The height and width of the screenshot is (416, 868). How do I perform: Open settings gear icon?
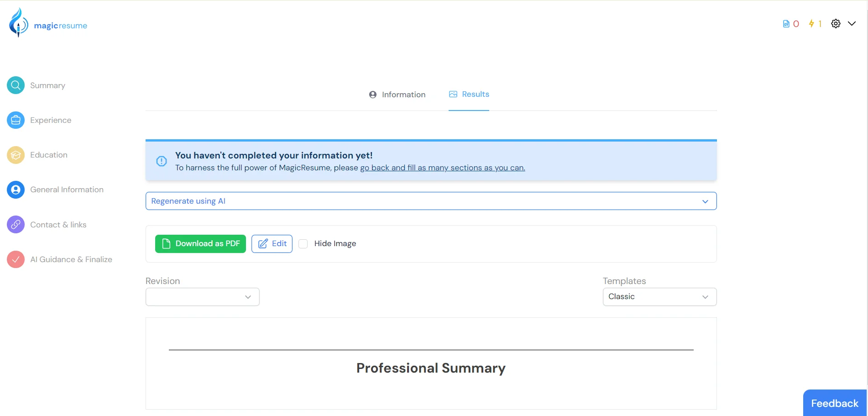[x=836, y=24]
